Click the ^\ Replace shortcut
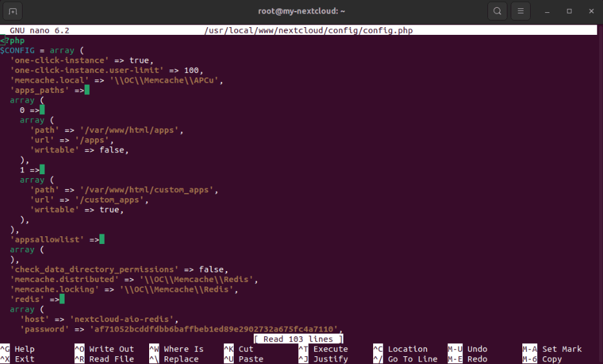Viewport: 603px width, 364px height. 174,359
